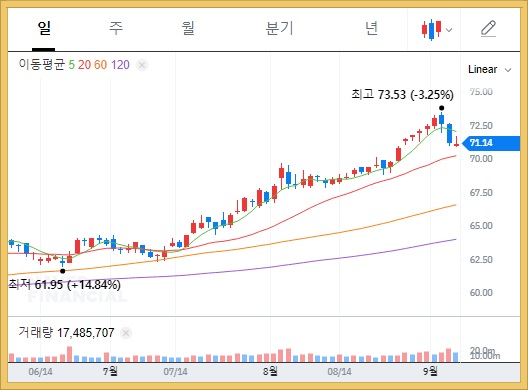528x390 pixels.
Task: Click the 62.50 price axis value
Action: click(481, 260)
